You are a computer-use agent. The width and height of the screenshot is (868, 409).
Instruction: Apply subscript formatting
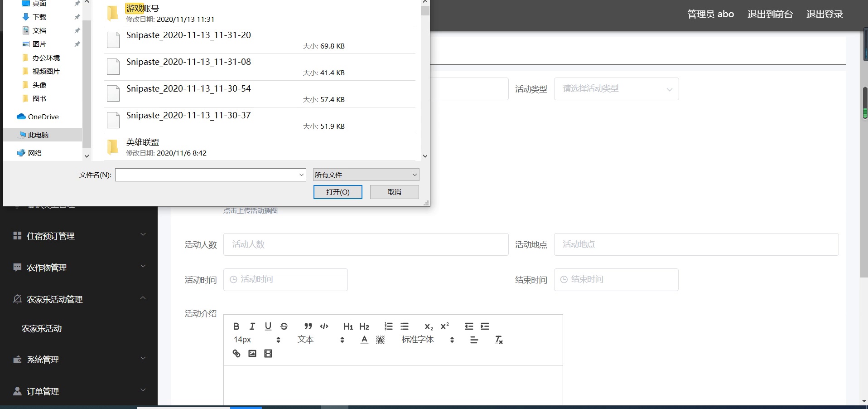tap(429, 326)
